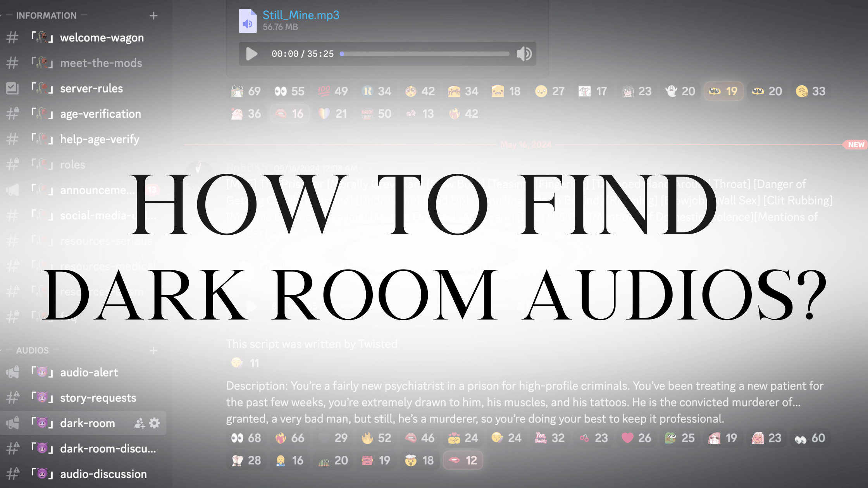
Task: Collapse the AUDIOS category
Action: [32, 350]
